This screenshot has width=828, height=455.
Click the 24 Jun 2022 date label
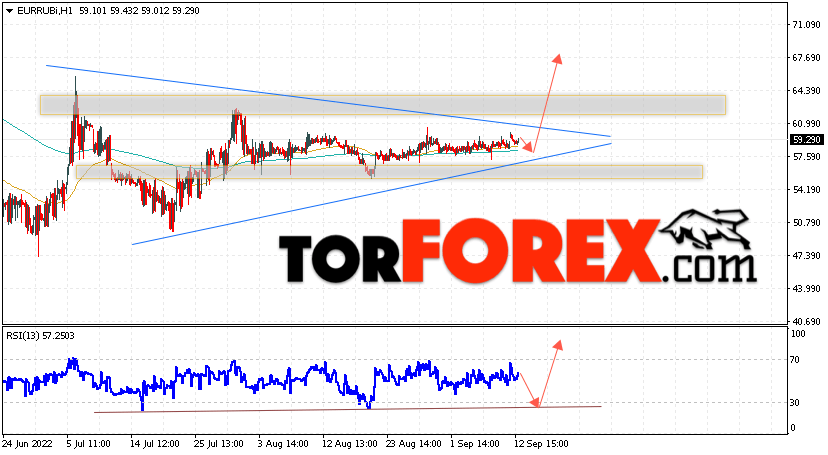point(27,444)
